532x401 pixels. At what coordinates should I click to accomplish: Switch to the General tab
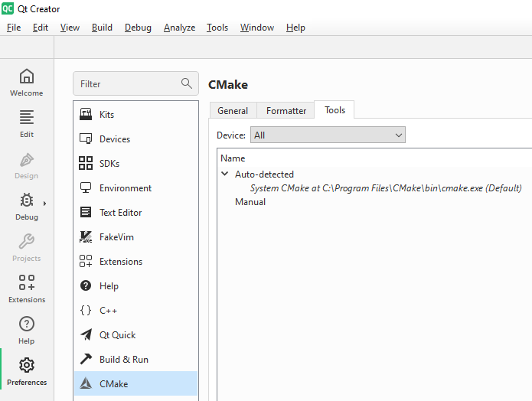click(233, 111)
